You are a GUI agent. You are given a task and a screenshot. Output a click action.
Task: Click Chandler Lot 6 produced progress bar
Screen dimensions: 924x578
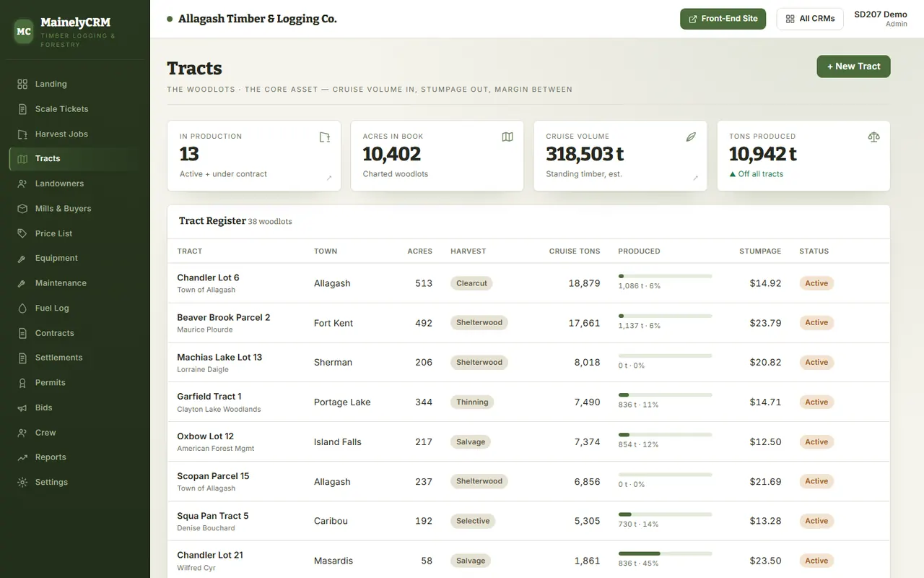click(665, 276)
